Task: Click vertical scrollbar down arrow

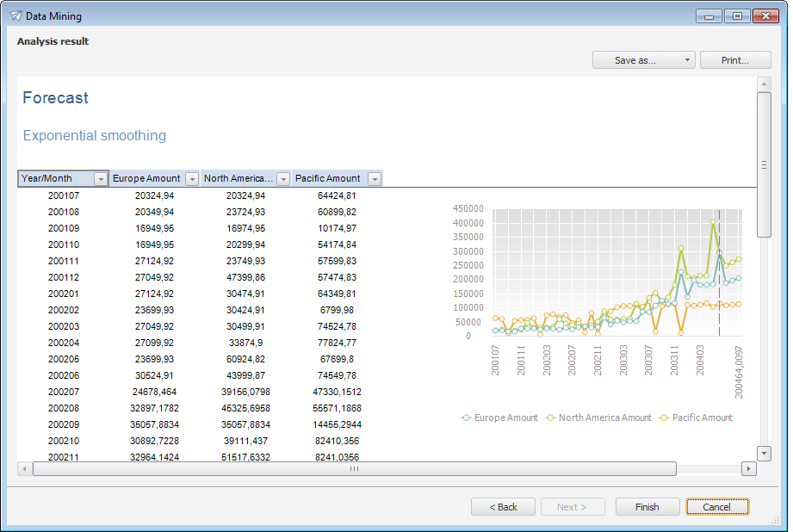Action: [764, 453]
